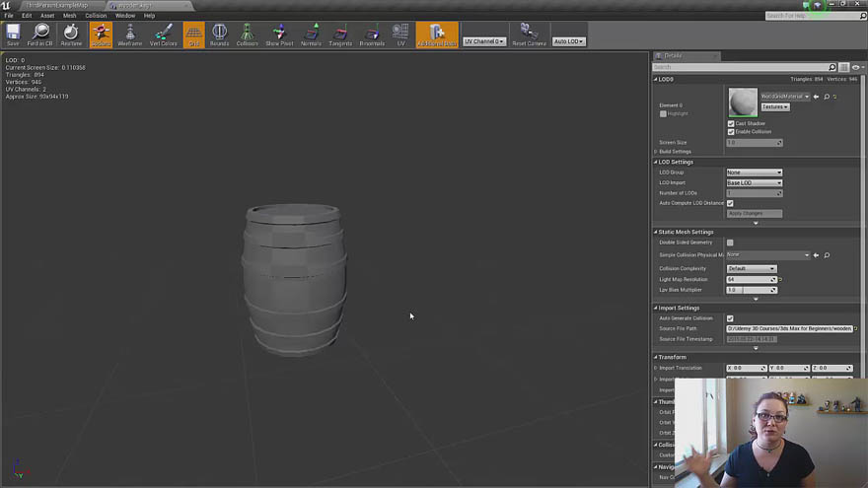Switch to ThirdPersonExampleMap tab
Viewport: 868px width, 488px height.
click(x=57, y=6)
